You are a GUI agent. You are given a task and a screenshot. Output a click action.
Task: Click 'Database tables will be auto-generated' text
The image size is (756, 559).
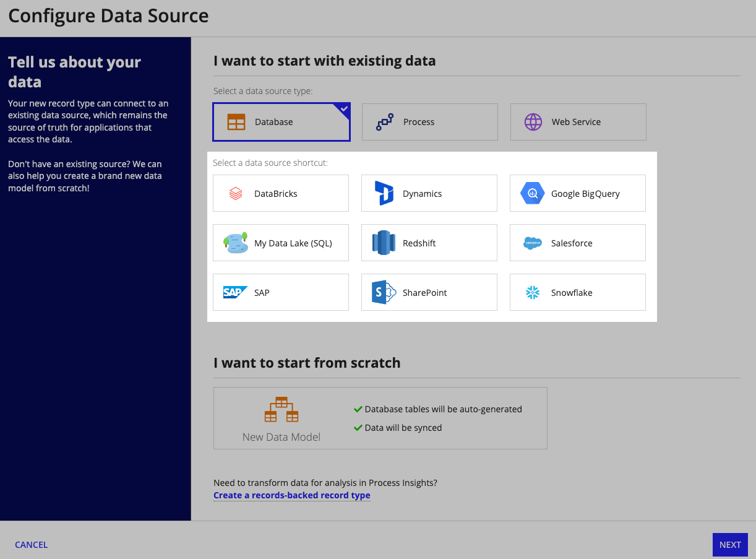444,409
